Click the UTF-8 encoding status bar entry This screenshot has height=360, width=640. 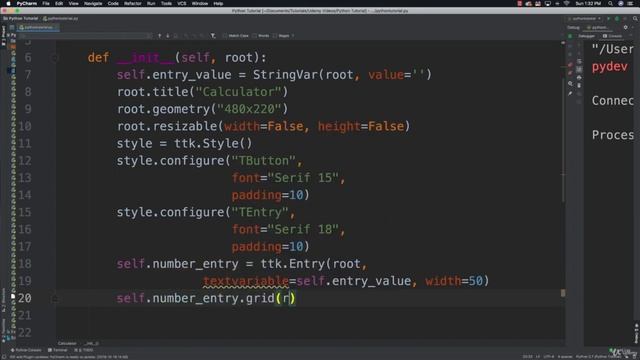(549, 357)
